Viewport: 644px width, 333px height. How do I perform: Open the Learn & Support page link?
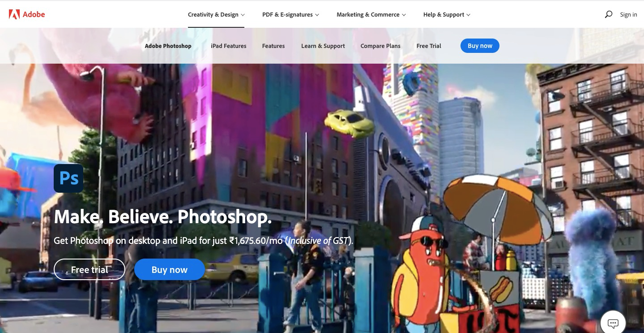(323, 46)
